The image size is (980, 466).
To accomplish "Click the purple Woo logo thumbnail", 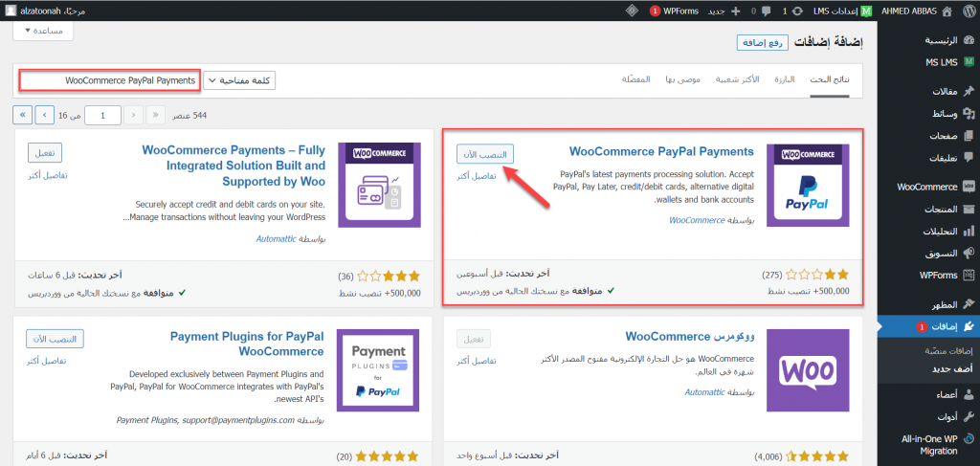I will point(808,370).
